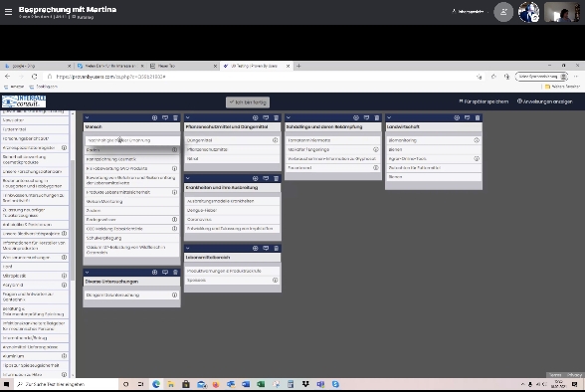
Task: Click the Windows taskbar search box
Action: (67, 384)
